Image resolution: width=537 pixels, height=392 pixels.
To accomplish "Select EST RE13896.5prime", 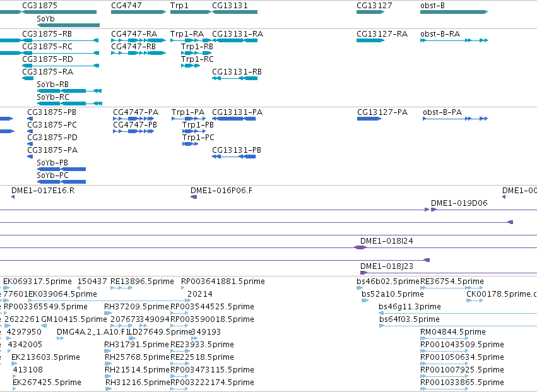I will point(121,288).
